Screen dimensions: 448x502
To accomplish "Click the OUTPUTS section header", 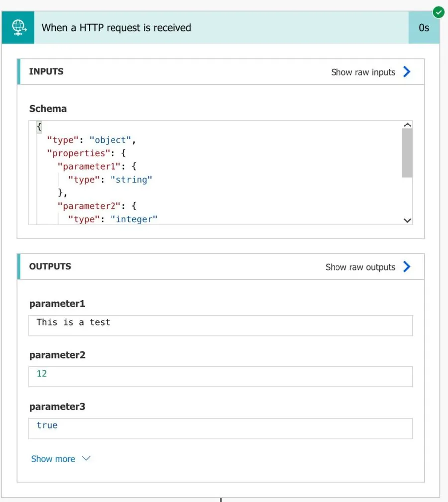I will 50,266.
